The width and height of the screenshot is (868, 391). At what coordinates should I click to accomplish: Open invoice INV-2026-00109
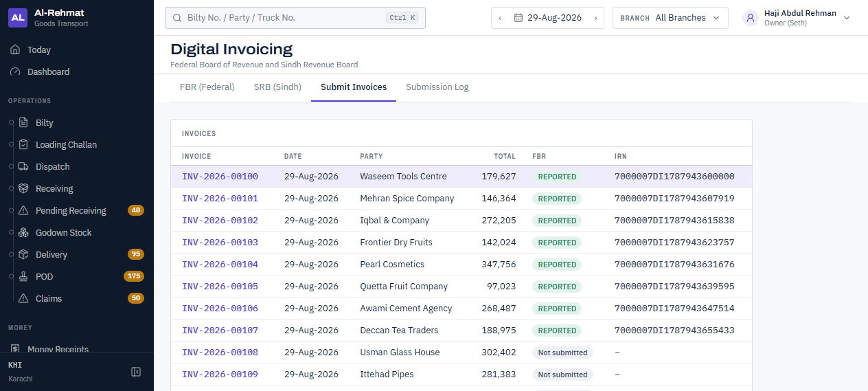pos(220,375)
